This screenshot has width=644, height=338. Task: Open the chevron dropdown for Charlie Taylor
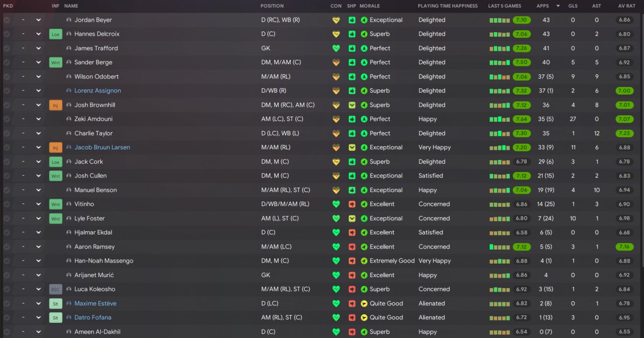pos(38,133)
